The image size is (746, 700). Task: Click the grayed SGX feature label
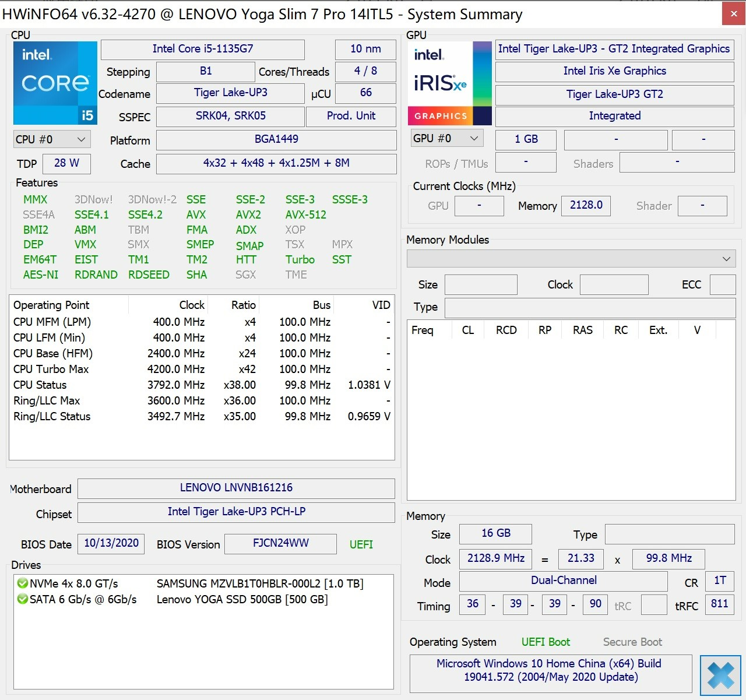pyautogui.click(x=245, y=275)
